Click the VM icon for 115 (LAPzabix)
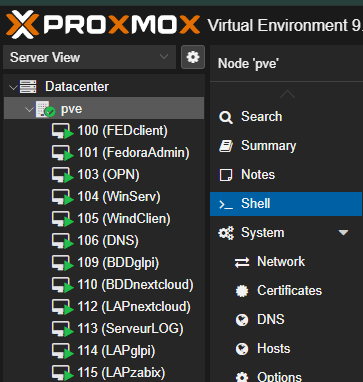This screenshot has width=363, height=382. coord(62,373)
